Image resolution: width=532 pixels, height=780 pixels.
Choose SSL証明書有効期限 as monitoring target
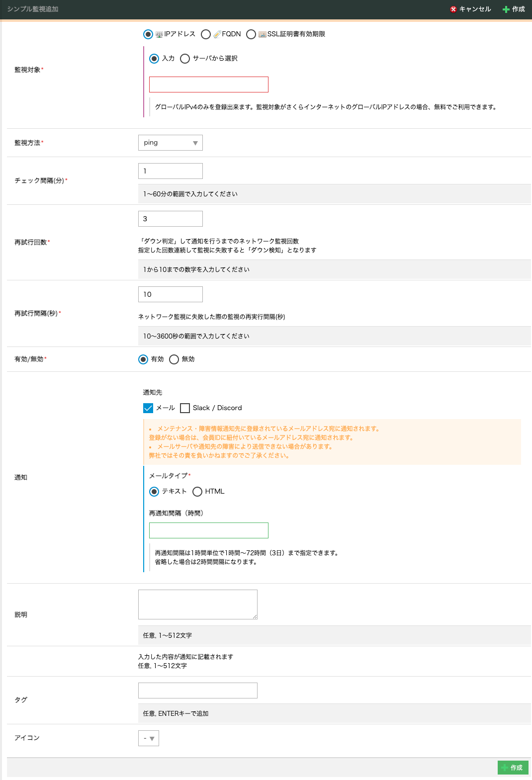point(251,34)
